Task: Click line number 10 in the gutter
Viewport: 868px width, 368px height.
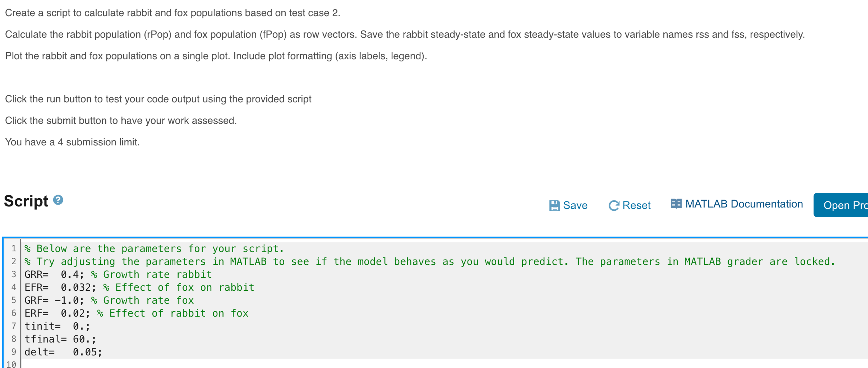Action: tap(12, 364)
